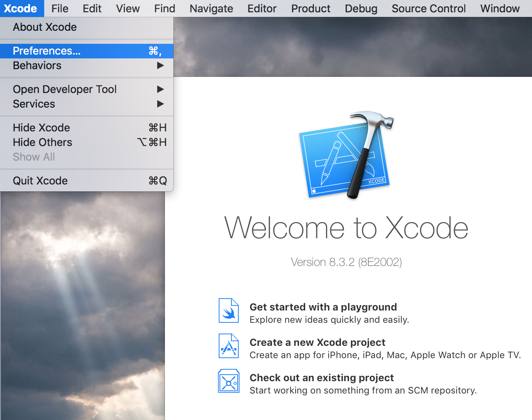Click Get started with a playground
The image size is (532, 420).
pos(323,307)
